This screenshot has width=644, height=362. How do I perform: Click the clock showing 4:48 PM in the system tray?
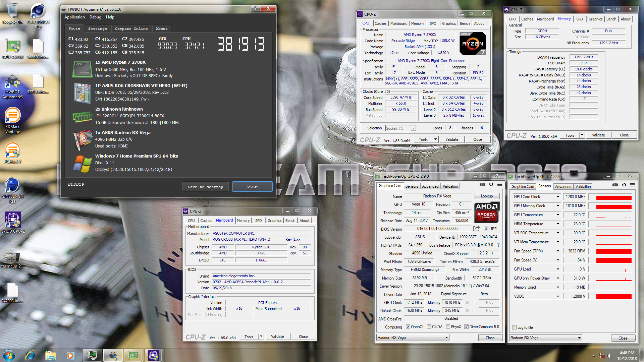click(627, 353)
